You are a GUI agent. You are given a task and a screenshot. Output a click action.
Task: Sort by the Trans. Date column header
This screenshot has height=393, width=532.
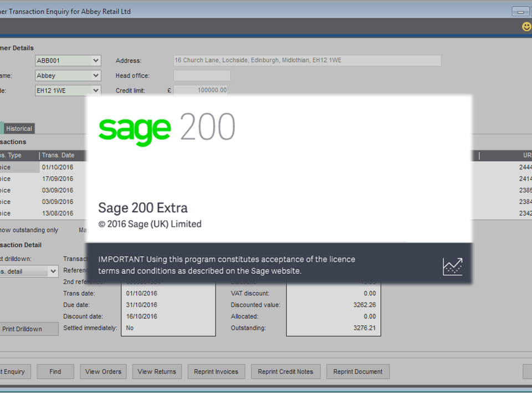[x=58, y=155]
